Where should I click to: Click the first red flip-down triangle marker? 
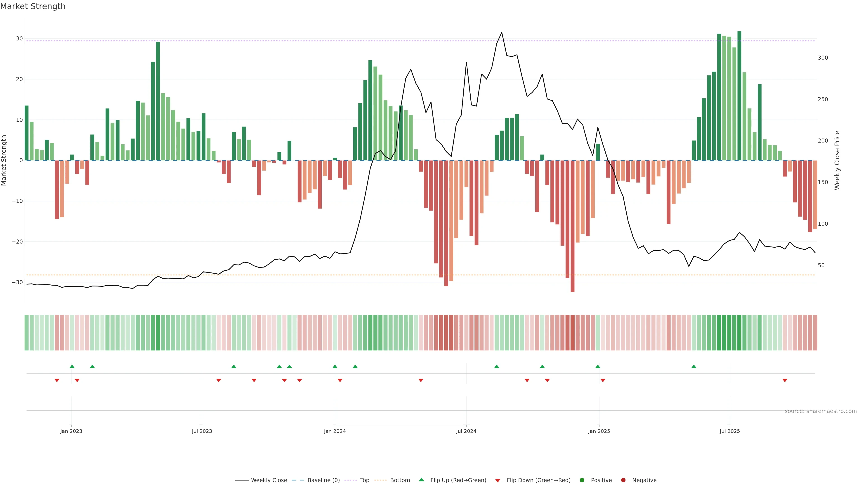[x=57, y=380]
